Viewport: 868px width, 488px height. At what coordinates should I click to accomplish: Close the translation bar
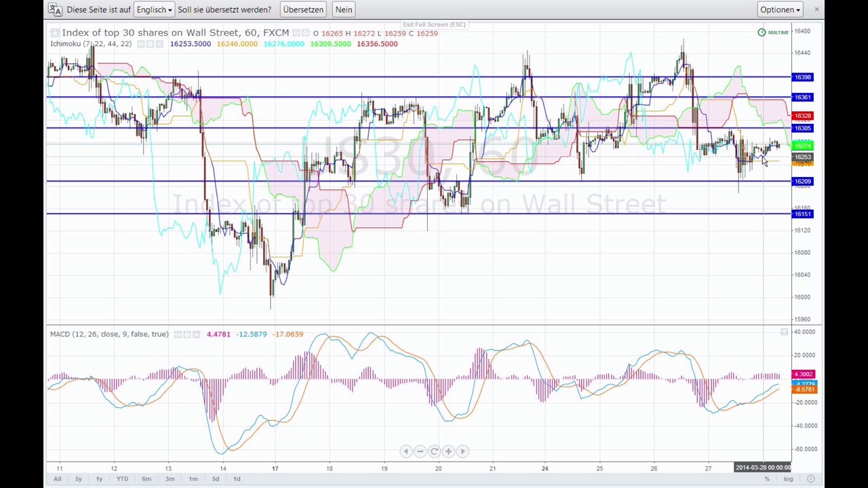816,9
